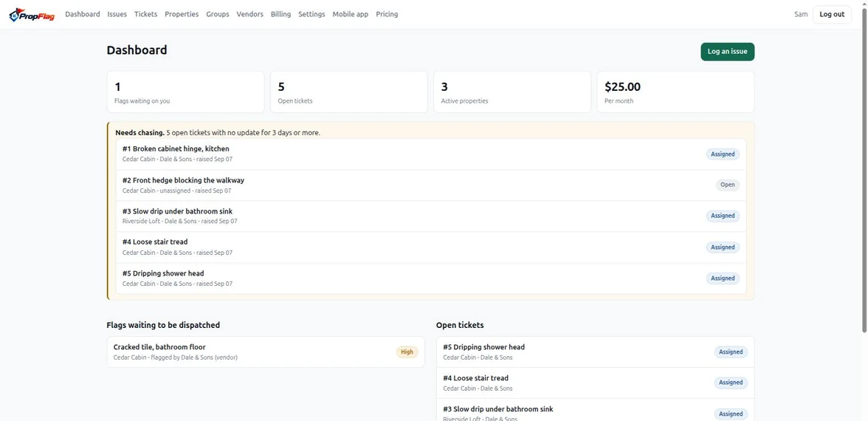The height and width of the screenshot is (421, 868).
Task: Open the Cracked tile, bathroom floor flag
Action: pyautogui.click(x=266, y=352)
